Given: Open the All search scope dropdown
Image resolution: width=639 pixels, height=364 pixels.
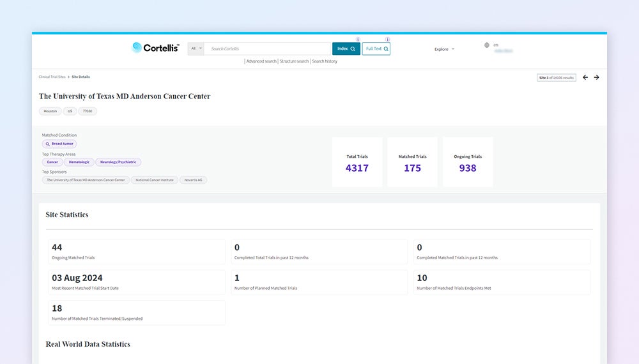Looking at the screenshot, I should pyautogui.click(x=196, y=49).
